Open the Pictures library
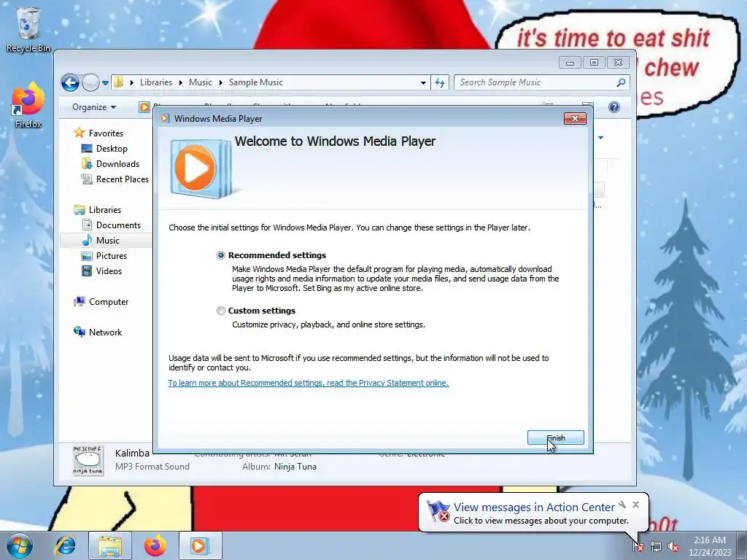Image resolution: width=747 pixels, height=560 pixels. point(112,256)
